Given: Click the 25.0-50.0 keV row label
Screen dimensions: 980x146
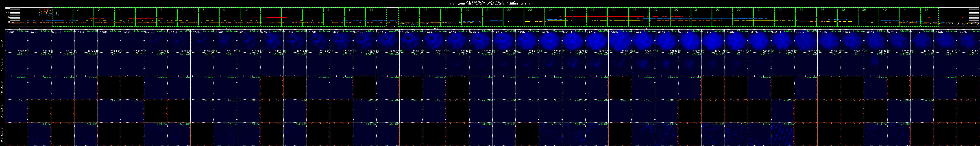Looking at the screenshot, I should pyautogui.click(x=2, y=111).
